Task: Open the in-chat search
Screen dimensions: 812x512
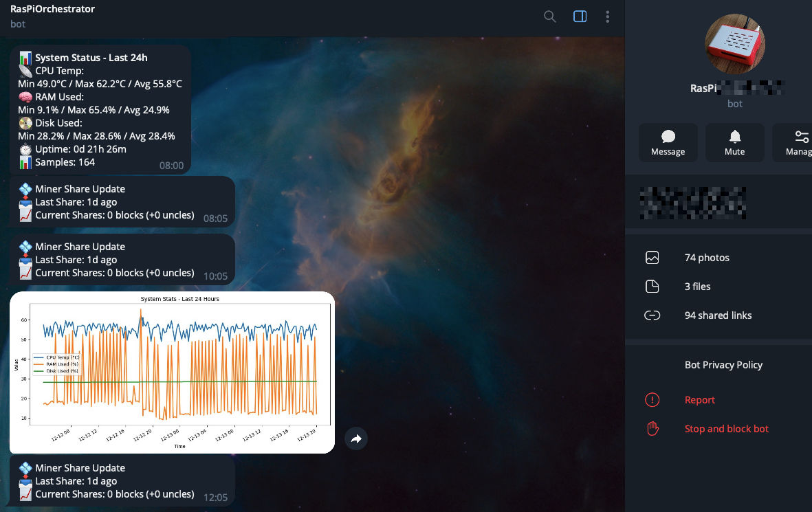Action: point(549,16)
